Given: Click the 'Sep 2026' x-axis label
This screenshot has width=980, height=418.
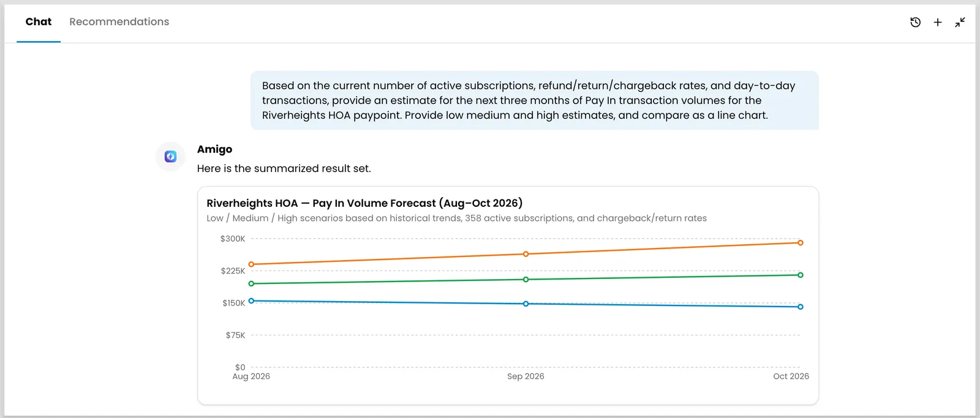Looking at the screenshot, I should point(526,376).
